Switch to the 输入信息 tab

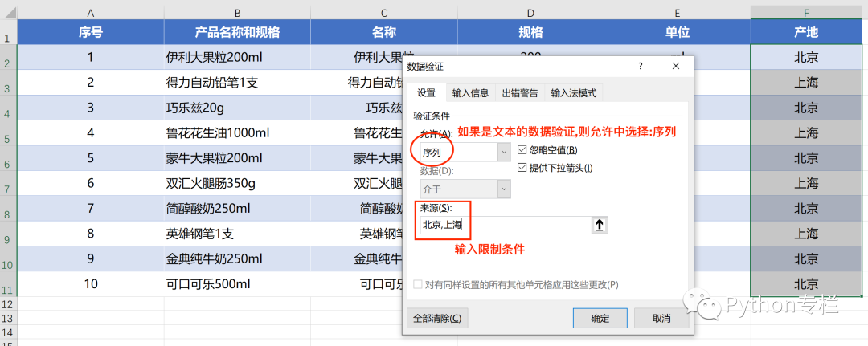coord(470,93)
